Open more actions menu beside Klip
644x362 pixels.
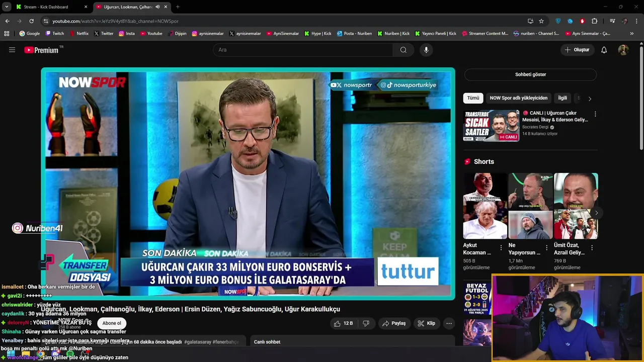(x=449, y=323)
